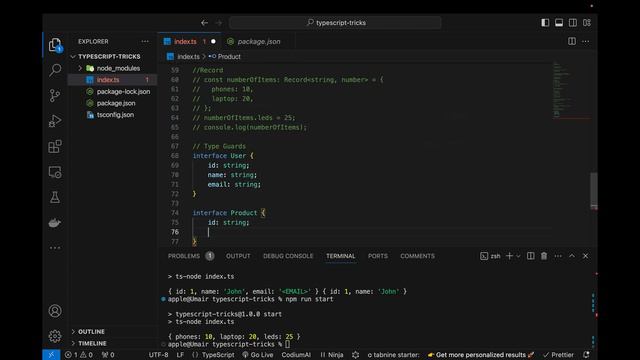Open CodiumAI status item
Viewport: 640px width, 360px height.
296,355
